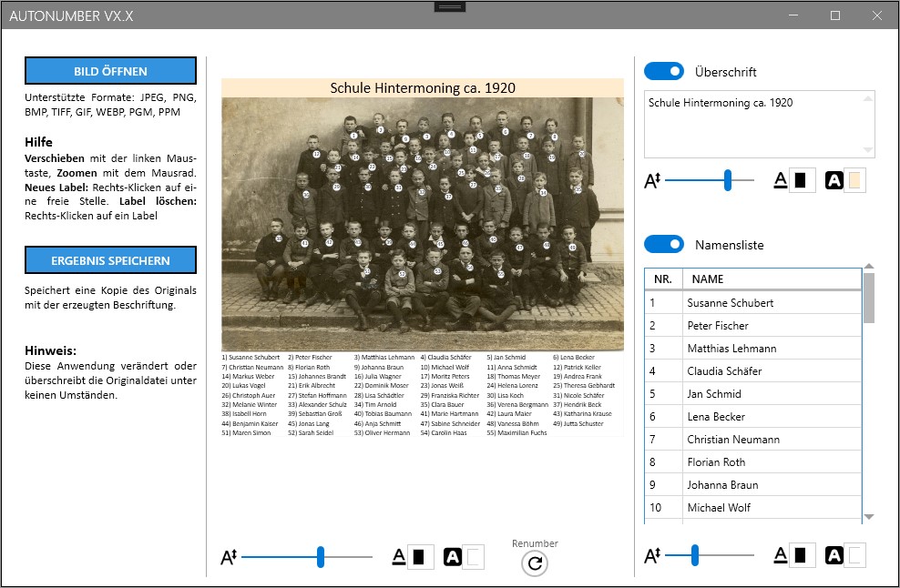Select the Peter Fischer row
Viewport: 900px width, 588px height.
coord(753,325)
